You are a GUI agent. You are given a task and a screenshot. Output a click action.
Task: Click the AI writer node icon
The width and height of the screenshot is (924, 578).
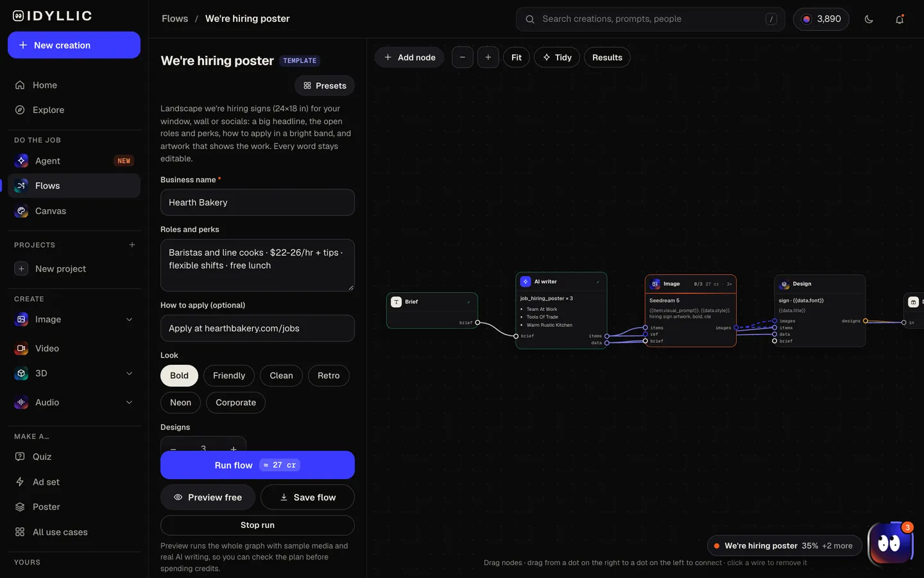[526, 281]
